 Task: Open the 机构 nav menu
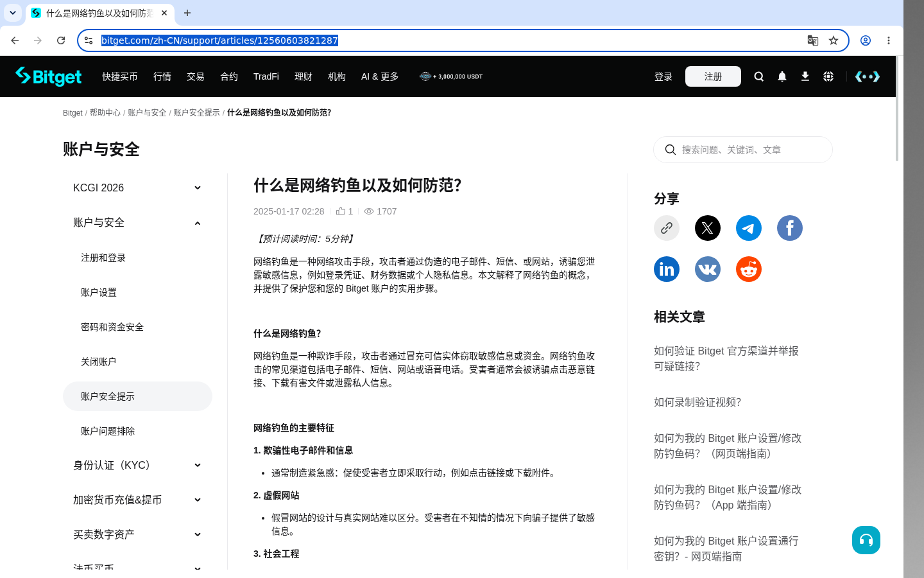click(337, 76)
